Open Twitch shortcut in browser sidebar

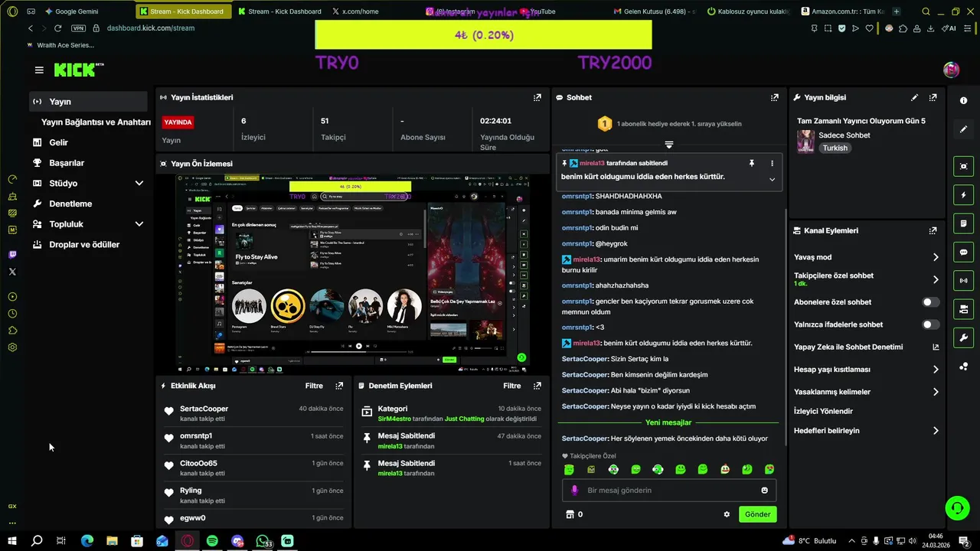pyautogui.click(x=12, y=255)
